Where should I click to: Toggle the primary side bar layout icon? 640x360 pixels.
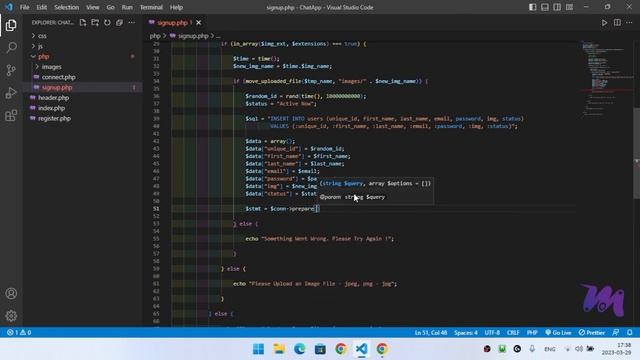pyautogui.click(x=533, y=7)
